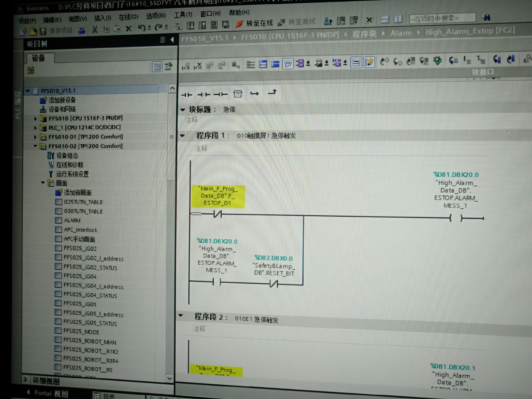
Task: Insert a normally closed contact
Action: tap(204, 95)
